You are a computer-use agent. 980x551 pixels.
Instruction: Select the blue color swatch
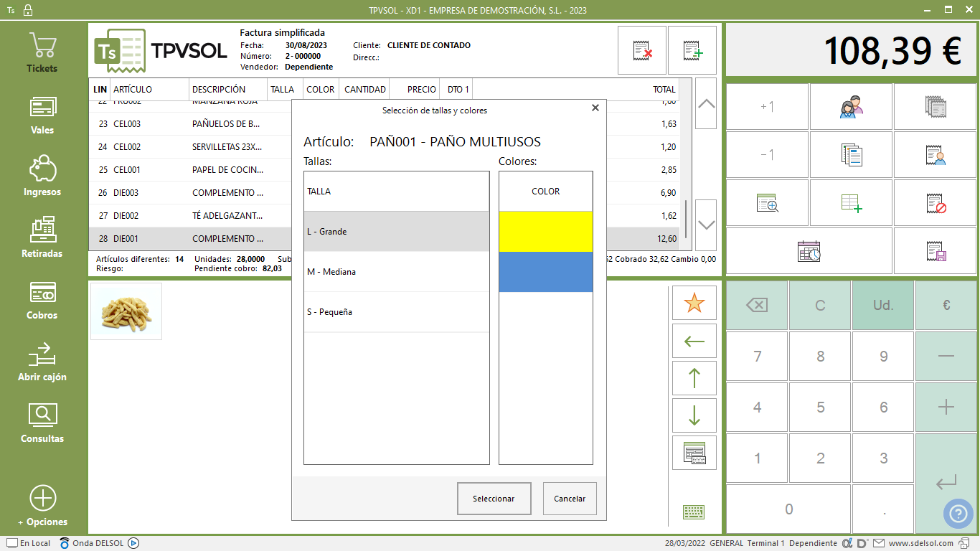click(545, 272)
